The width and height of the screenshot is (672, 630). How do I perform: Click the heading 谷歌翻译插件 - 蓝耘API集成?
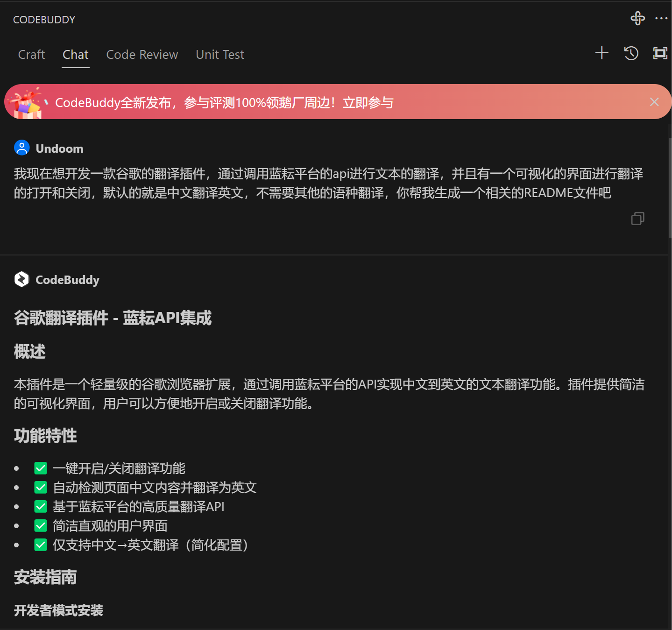(x=113, y=318)
